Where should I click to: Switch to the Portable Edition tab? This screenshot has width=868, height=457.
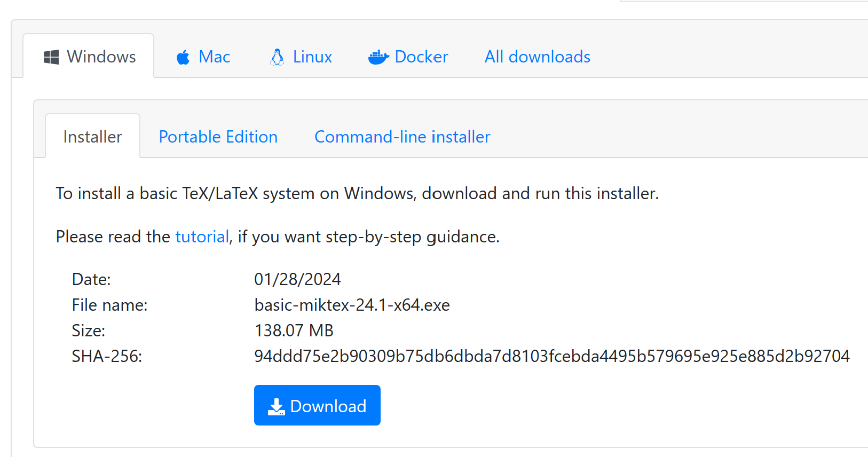218,137
